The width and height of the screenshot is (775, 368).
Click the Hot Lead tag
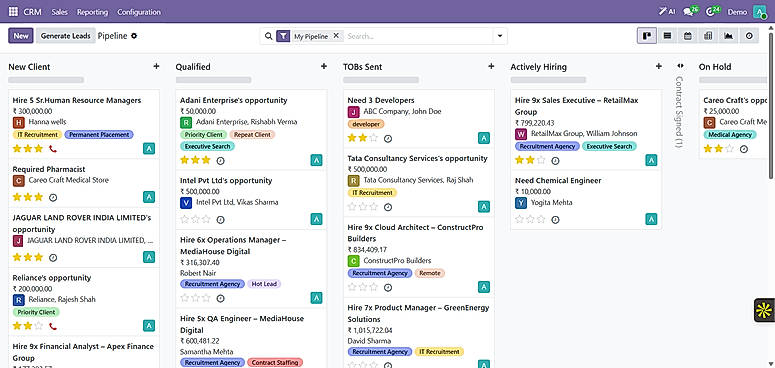pos(264,284)
